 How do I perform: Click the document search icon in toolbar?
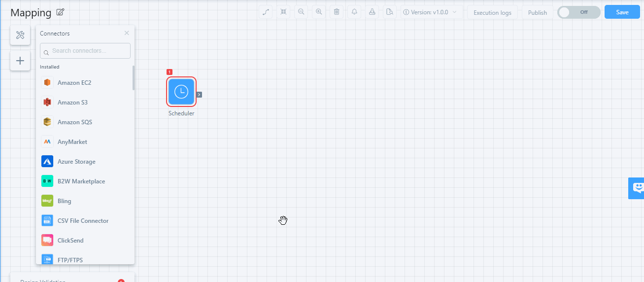(390, 12)
